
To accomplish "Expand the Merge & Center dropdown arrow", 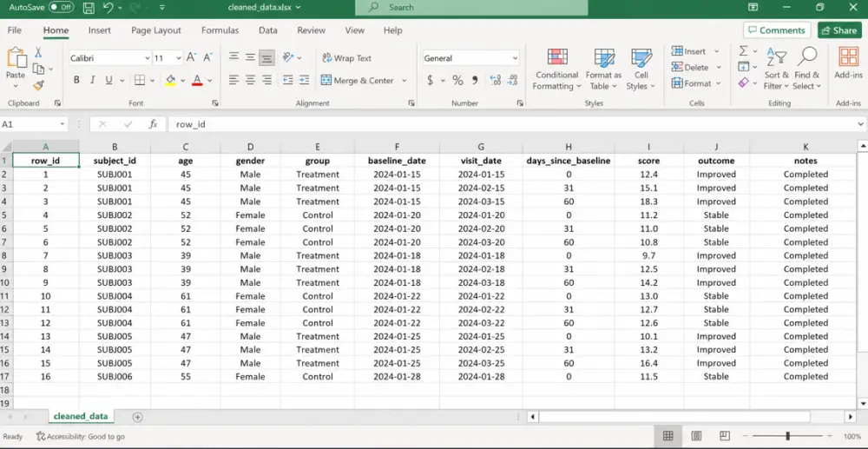I will point(404,80).
